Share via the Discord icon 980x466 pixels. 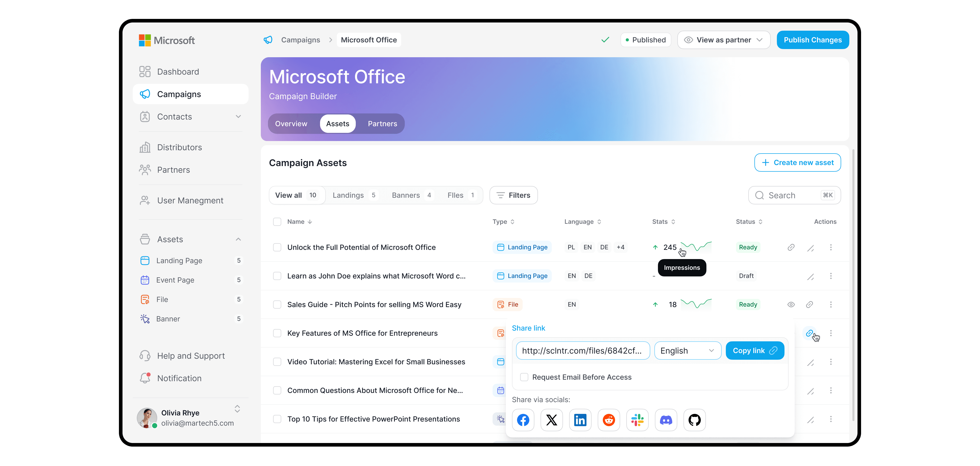pyautogui.click(x=666, y=420)
